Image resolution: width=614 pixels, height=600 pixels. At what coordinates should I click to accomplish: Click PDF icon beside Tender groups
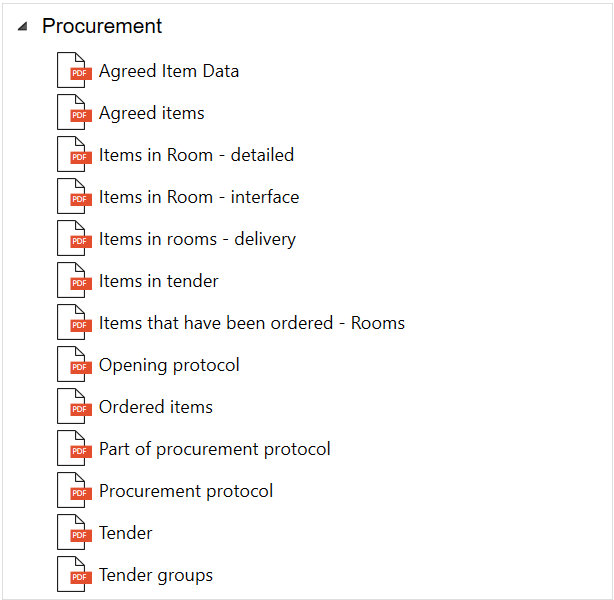pyautogui.click(x=73, y=575)
